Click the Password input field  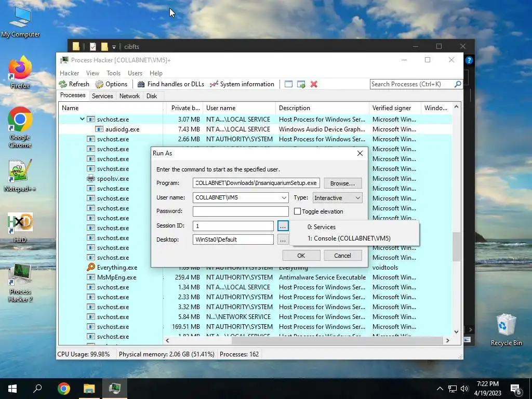241,211
